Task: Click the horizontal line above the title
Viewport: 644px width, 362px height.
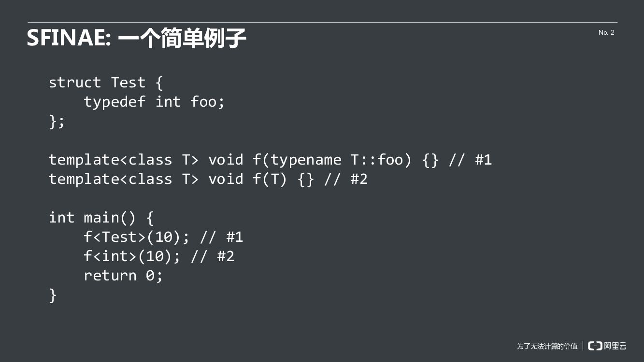Action: (x=322, y=22)
